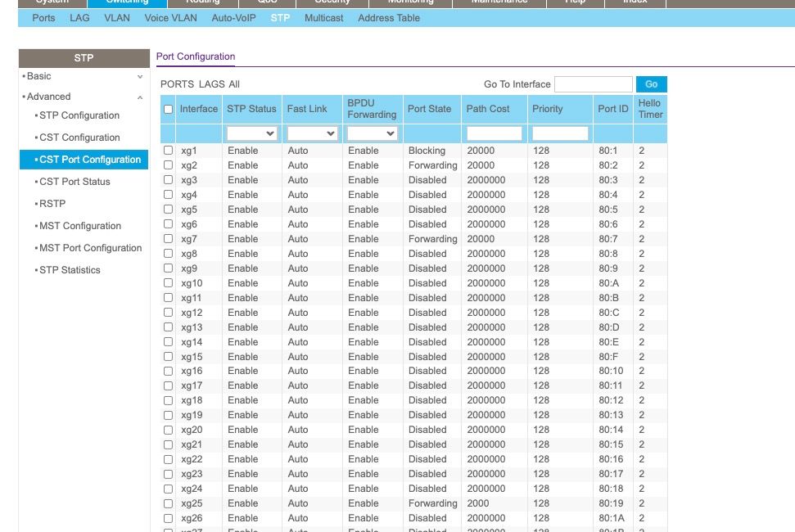Click interface name xg10
The image size is (795, 532).
(192, 283)
